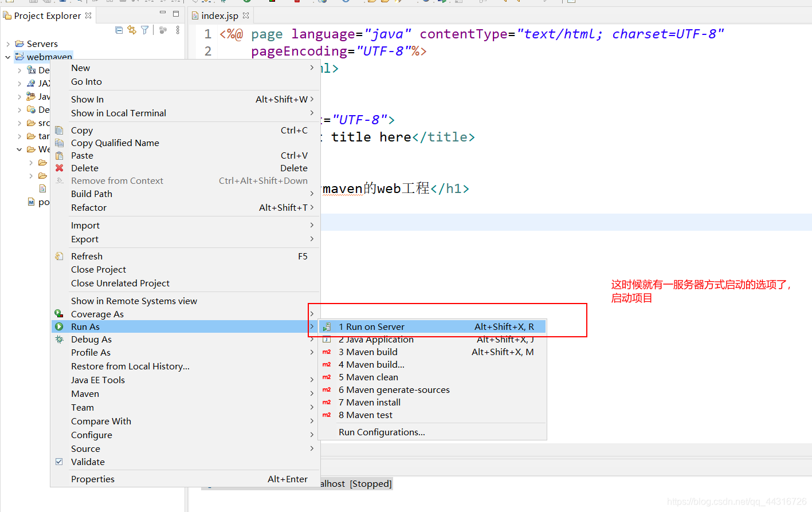Open submenu arrow of Import
This screenshot has width=812, height=512.
pyautogui.click(x=312, y=225)
